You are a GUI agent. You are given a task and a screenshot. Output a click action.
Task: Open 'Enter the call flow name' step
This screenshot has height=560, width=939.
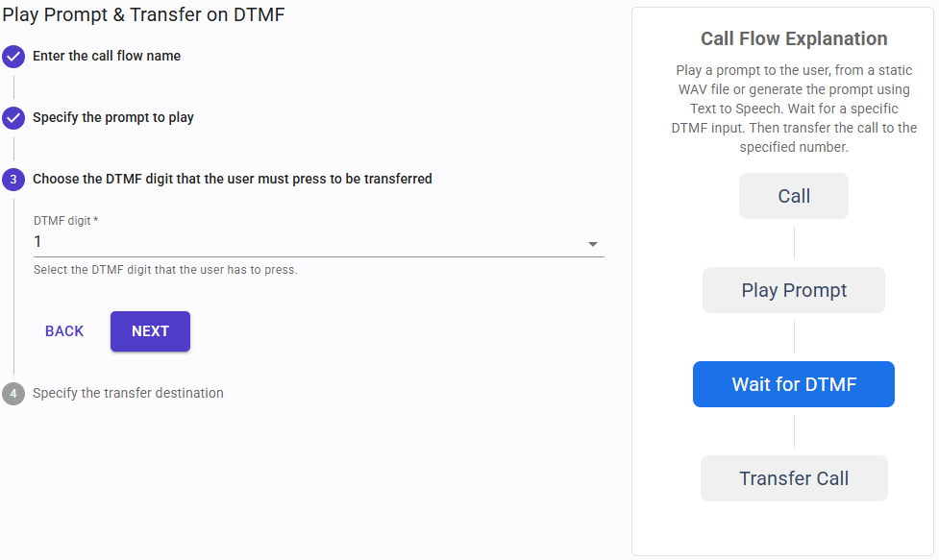tap(107, 56)
